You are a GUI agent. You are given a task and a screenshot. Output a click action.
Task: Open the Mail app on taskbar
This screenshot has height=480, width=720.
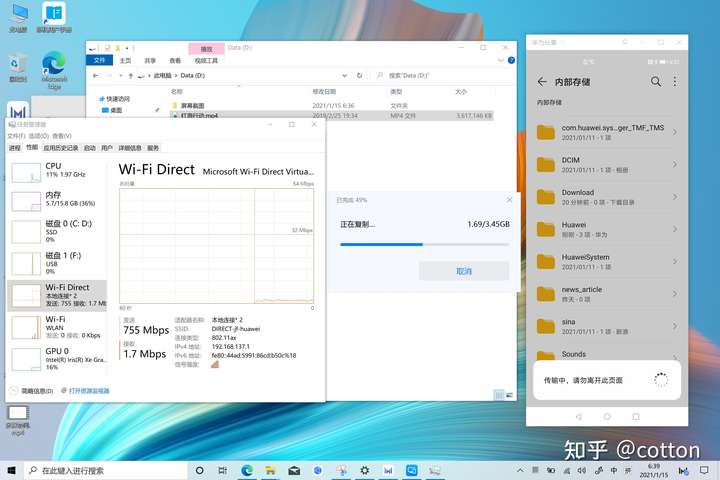click(x=294, y=470)
